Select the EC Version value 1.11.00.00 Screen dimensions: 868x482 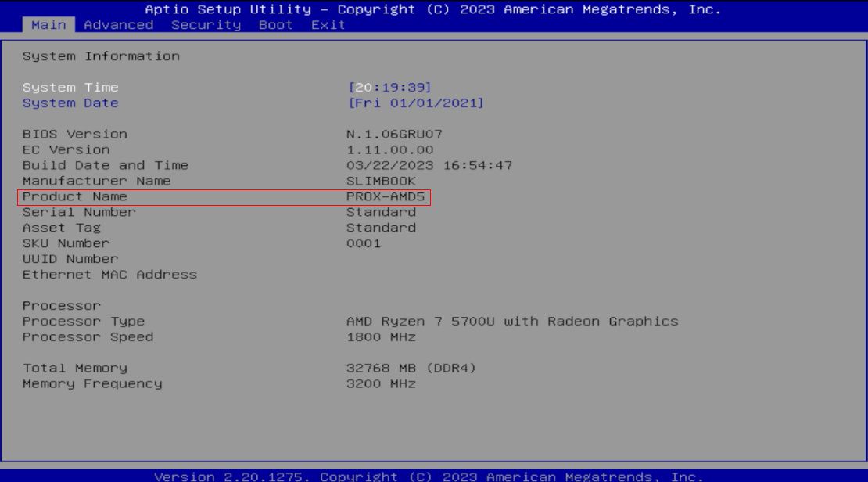tap(389, 150)
